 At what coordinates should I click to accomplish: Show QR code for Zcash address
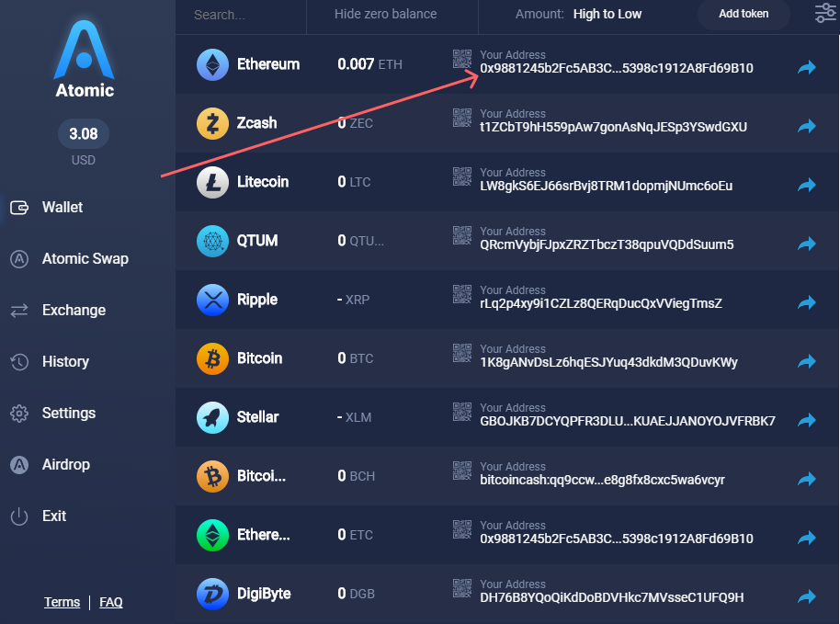coord(461,118)
